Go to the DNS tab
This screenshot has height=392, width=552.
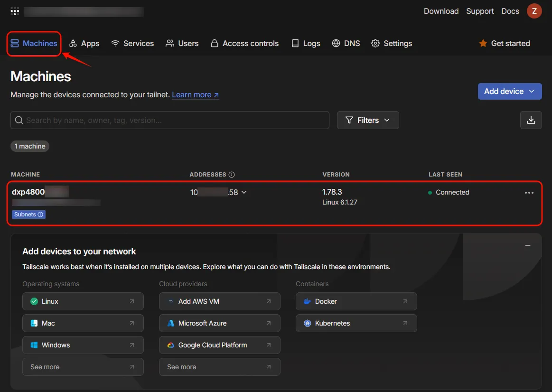[346, 43]
